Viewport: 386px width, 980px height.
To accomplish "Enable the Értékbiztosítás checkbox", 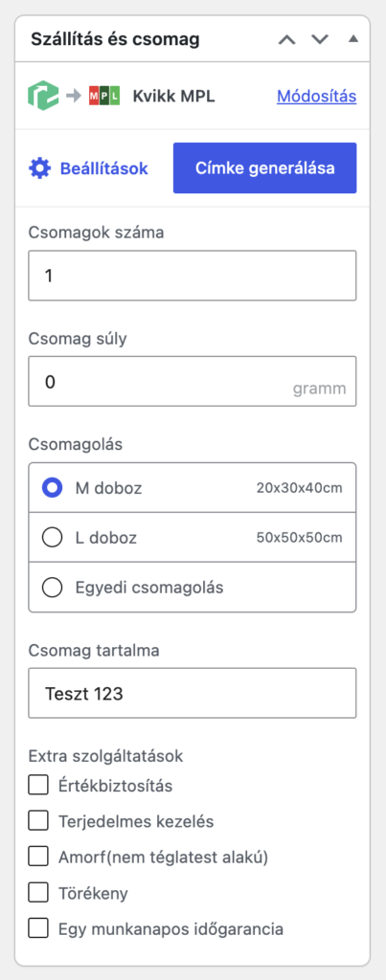I will [38, 786].
